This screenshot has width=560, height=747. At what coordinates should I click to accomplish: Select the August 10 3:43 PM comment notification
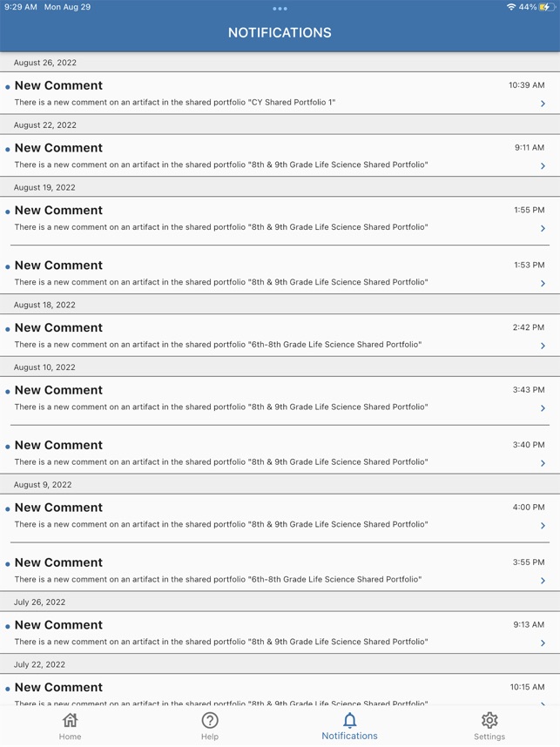(261, 398)
